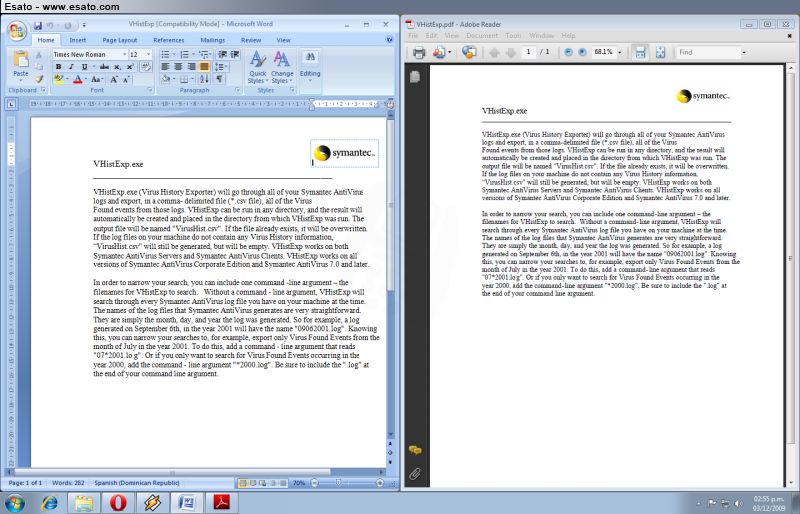Viewport: 800px width, 514px height.
Task: Apply superscript formatting in Word
Action: (130, 67)
